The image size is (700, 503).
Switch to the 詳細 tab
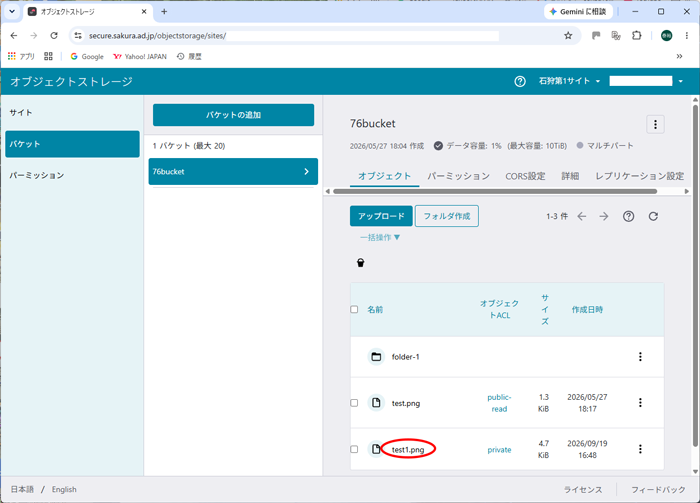coord(570,176)
